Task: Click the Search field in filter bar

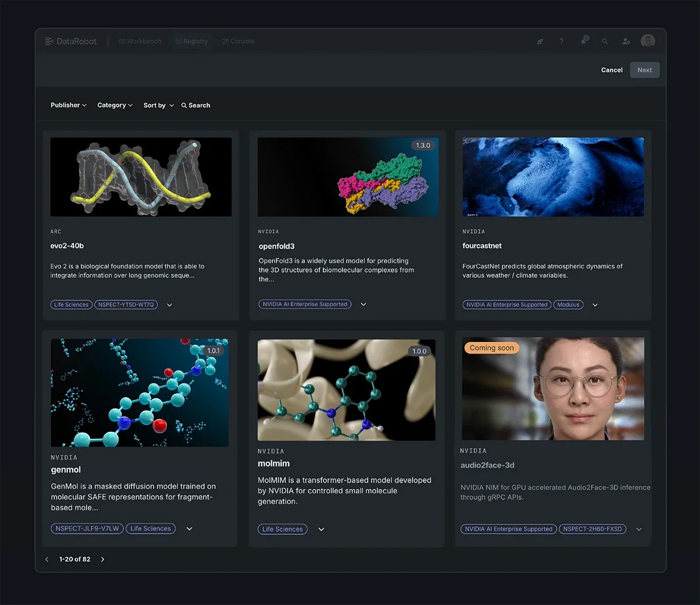Action: coord(195,106)
